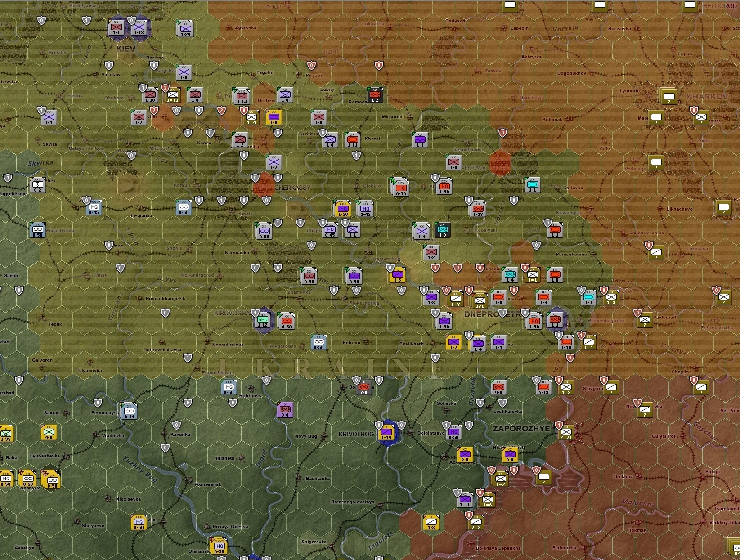
Task: Select the 0-50 counter at Monastyriche
Action: point(38,230)
